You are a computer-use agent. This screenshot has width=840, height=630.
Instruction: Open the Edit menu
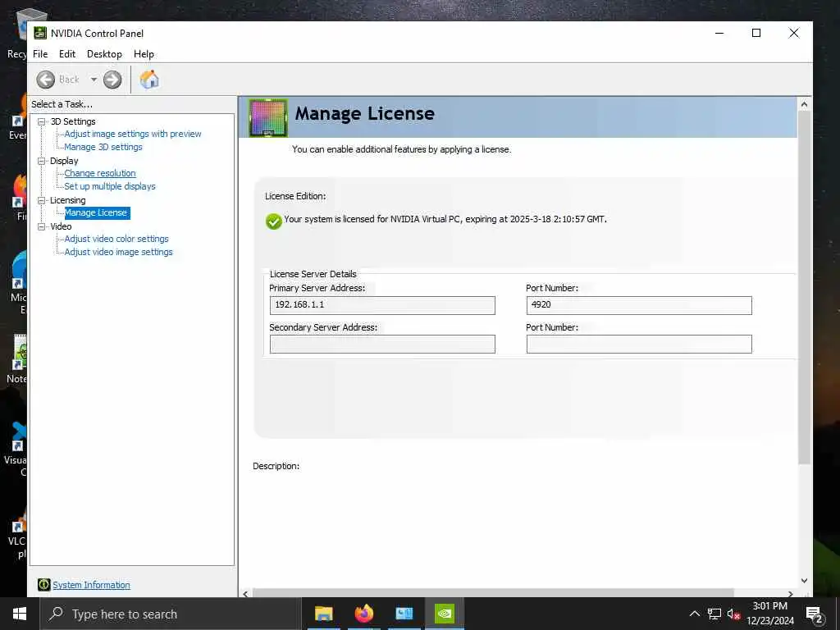click(67, 54)
